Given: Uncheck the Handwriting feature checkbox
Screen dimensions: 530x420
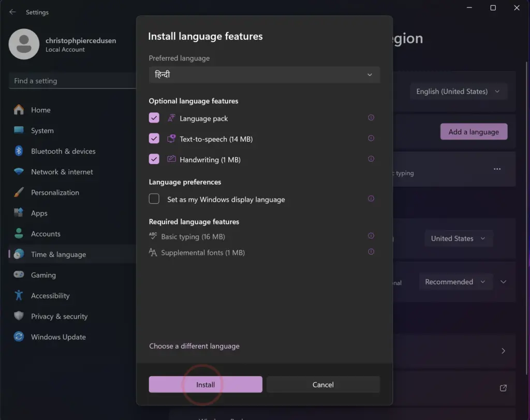Looking at the screenshot, I should [x=154, y=159].
